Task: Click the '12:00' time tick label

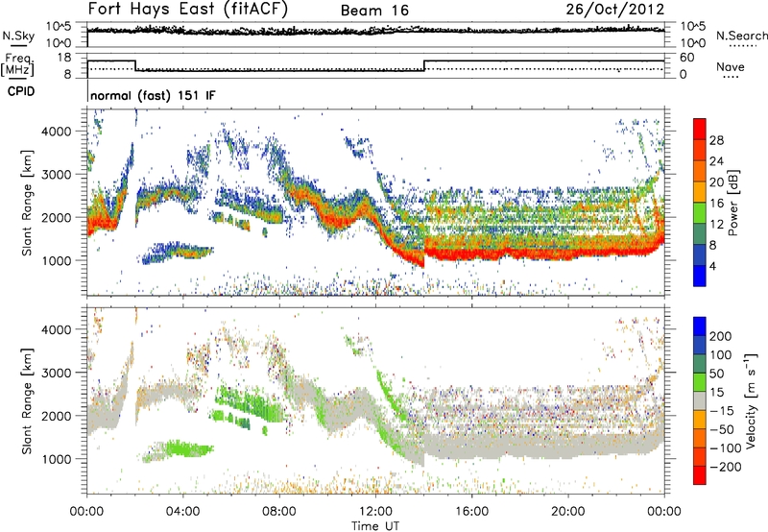Action: [x=375, y=512]
